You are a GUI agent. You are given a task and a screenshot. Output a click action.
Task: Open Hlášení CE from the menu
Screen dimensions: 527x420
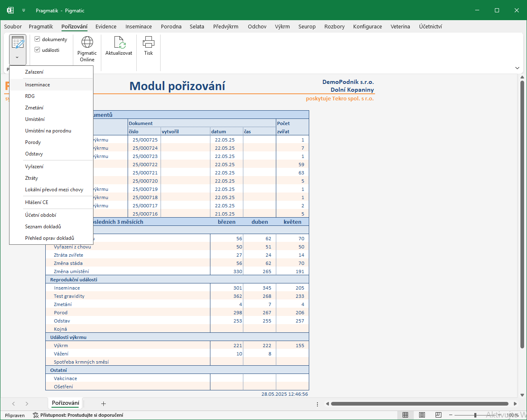click(x=51, y=202)
